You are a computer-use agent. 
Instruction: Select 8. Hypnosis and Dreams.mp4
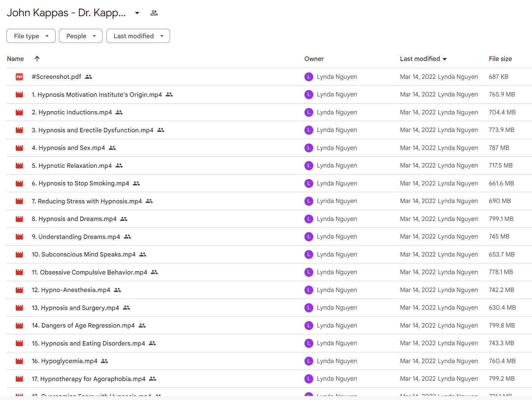click(x=74, y=219)
